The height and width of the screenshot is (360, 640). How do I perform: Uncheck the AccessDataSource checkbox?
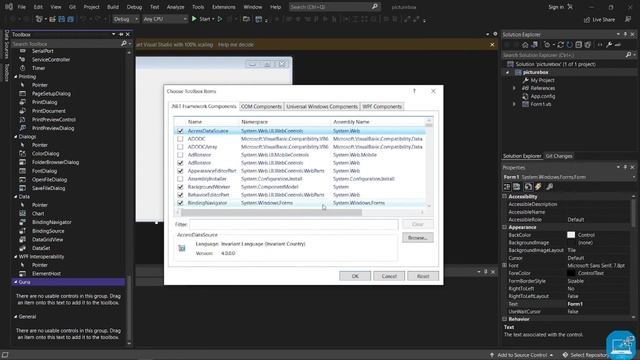(180, 131)
